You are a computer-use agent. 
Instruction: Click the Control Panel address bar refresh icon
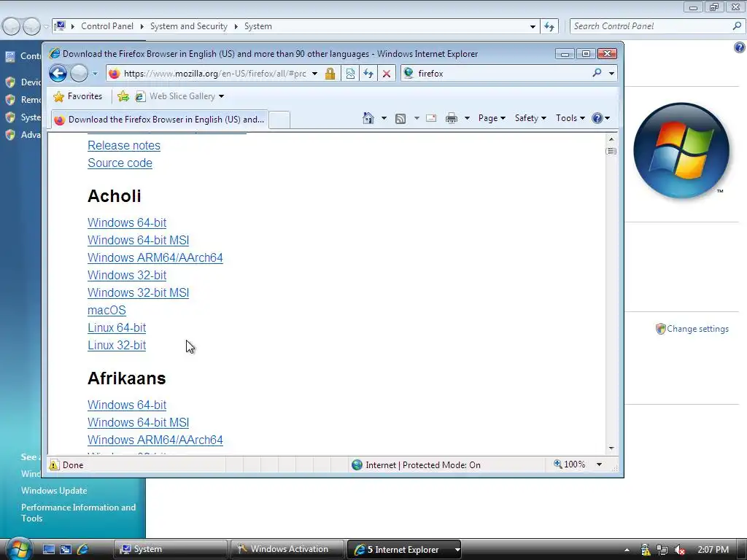(549, 26)
